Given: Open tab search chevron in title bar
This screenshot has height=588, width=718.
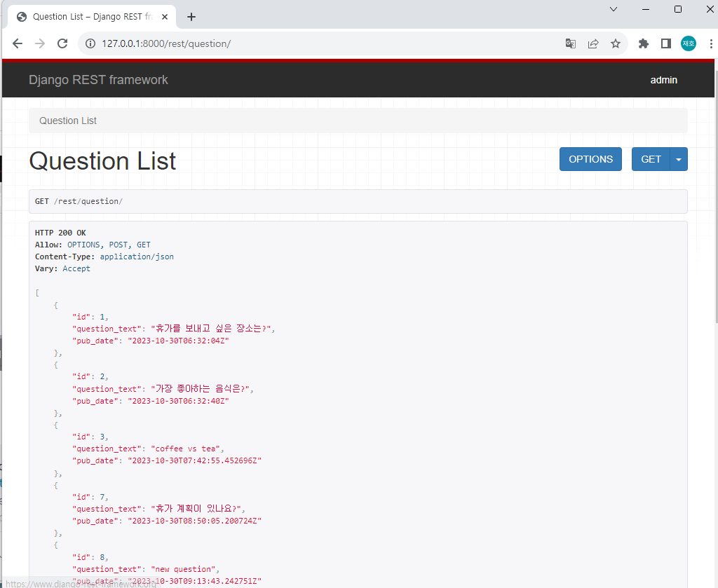Looking at the screenshot, I should pos(614,9).
